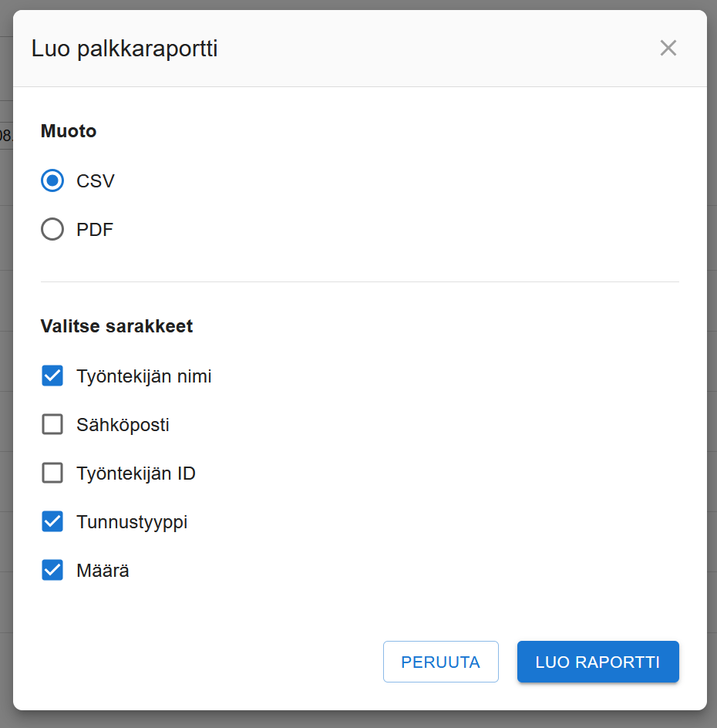Close the Luo palkkaraportti dialog
The width and height of the screenshot is (717, 728).
coord(668,48)
